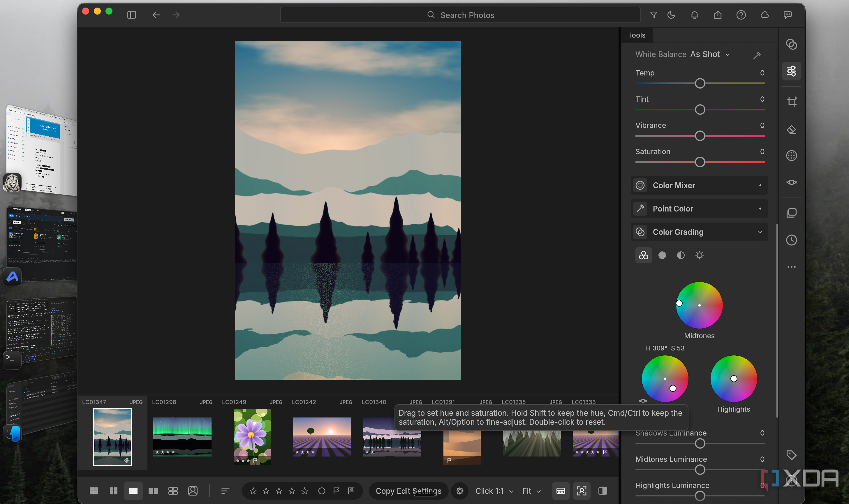Open the Click 1:1 zoom dropdown

point(494,491)
